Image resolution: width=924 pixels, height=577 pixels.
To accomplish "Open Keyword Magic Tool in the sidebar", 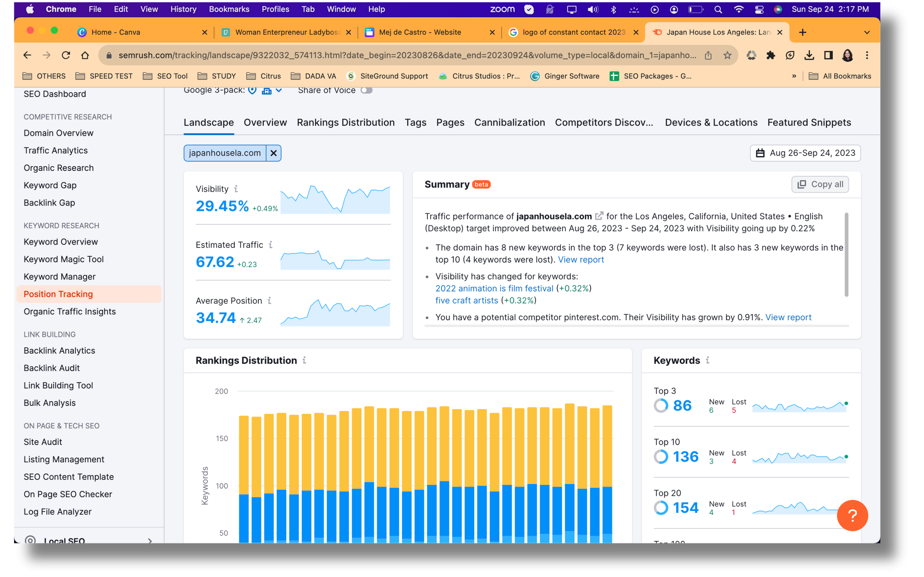I will (x=64, y=259).
